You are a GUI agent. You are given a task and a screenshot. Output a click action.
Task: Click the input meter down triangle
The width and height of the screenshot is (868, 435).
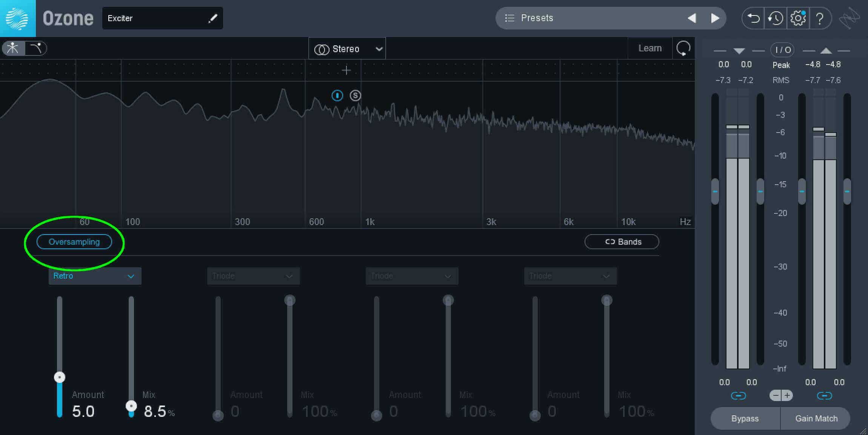click(x=739, y=51)
